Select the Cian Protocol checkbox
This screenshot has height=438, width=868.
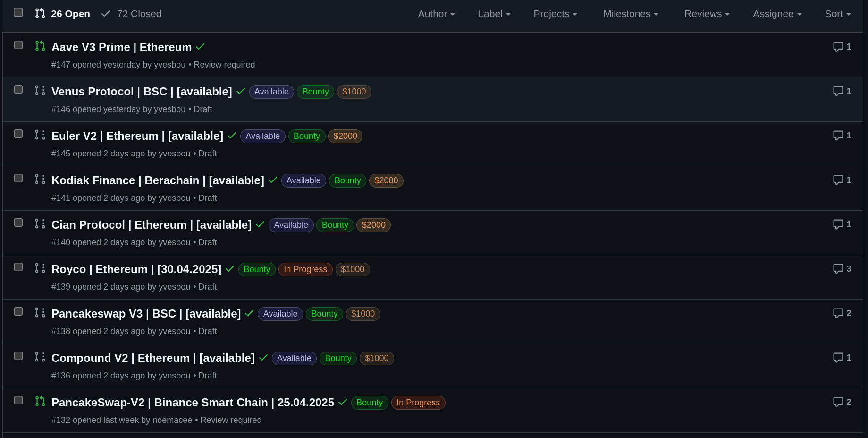pos(18,223)
